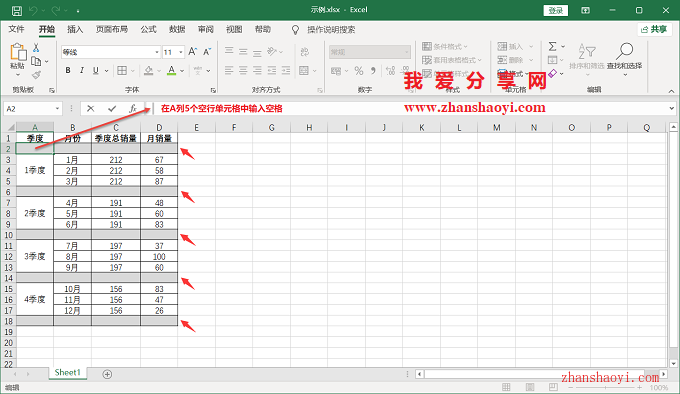Screen dimensions: 680x394
Task: Paste from the clipboard using the 粘贴 icon
Action: [18, 52]
